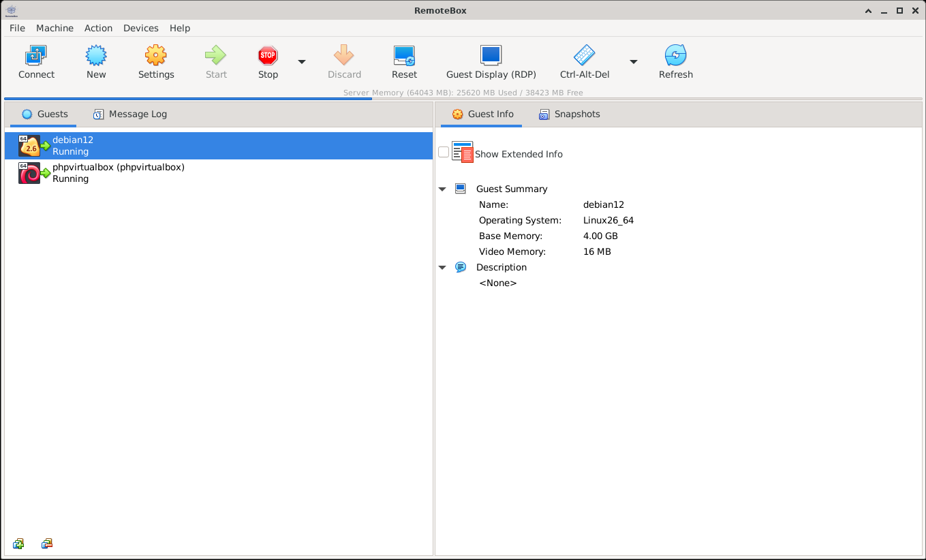Select the phpvirtualbox guest row
The image size is (926, 560).
tap(219, 173)
